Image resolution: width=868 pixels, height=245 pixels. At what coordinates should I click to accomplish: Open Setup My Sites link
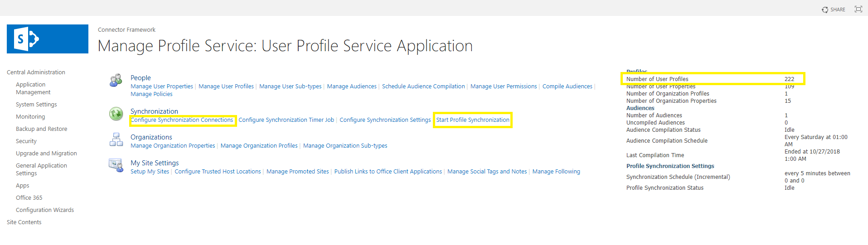pos(150,172)
